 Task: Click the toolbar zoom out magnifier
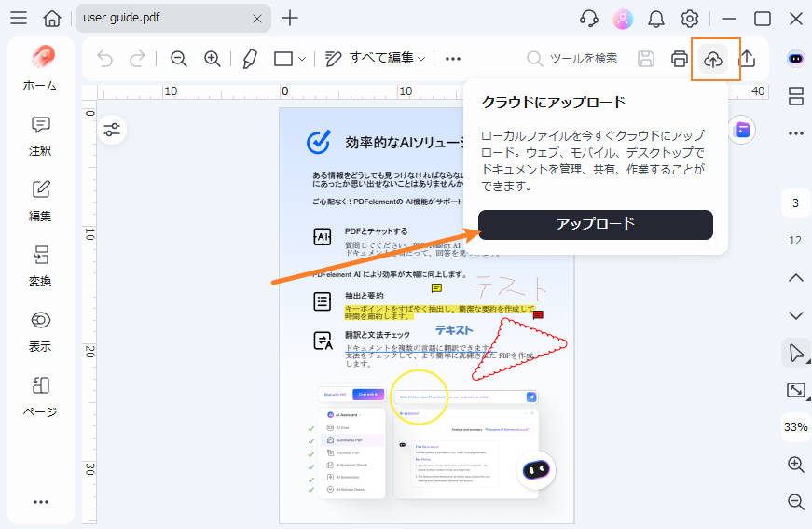pyautogui.click(x=179, y=59)
